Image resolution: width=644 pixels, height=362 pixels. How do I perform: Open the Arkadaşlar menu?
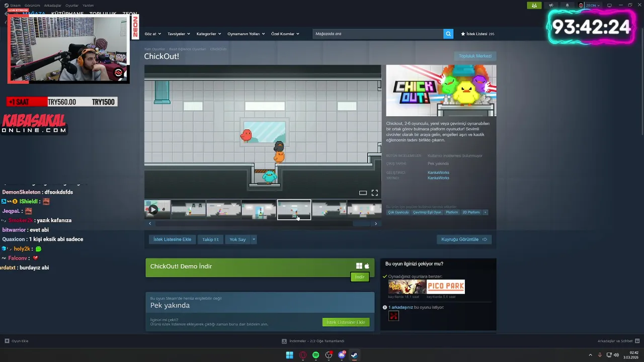(53, 6)
